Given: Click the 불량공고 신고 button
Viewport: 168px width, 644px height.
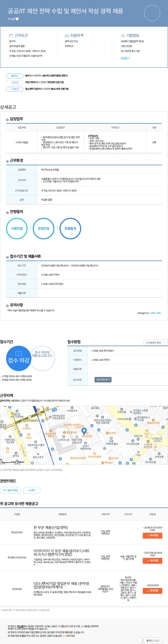Looking at the screenshot, I should coord(150,640).
